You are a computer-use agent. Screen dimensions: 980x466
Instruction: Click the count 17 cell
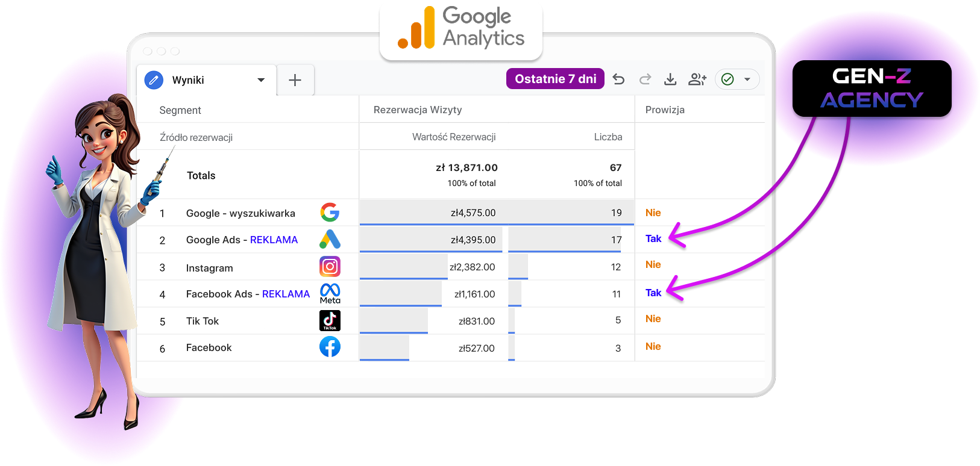616,240
